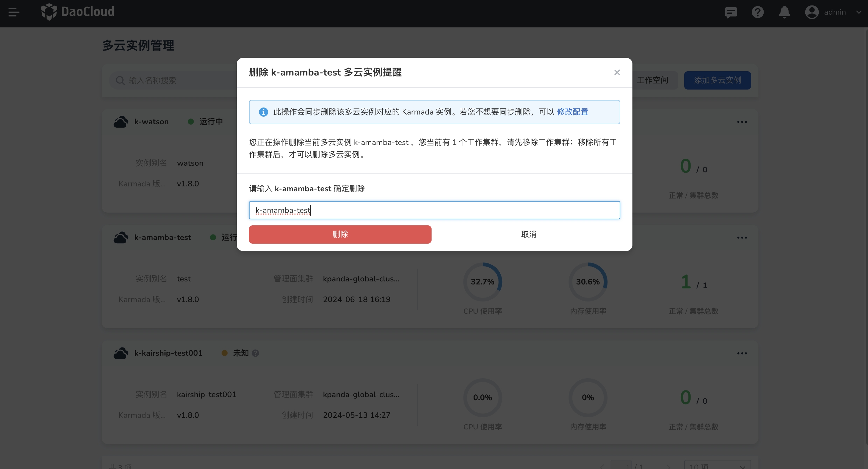Open the messages chat icon
Viewport: 868px width, 469px height.
[730, 12]
